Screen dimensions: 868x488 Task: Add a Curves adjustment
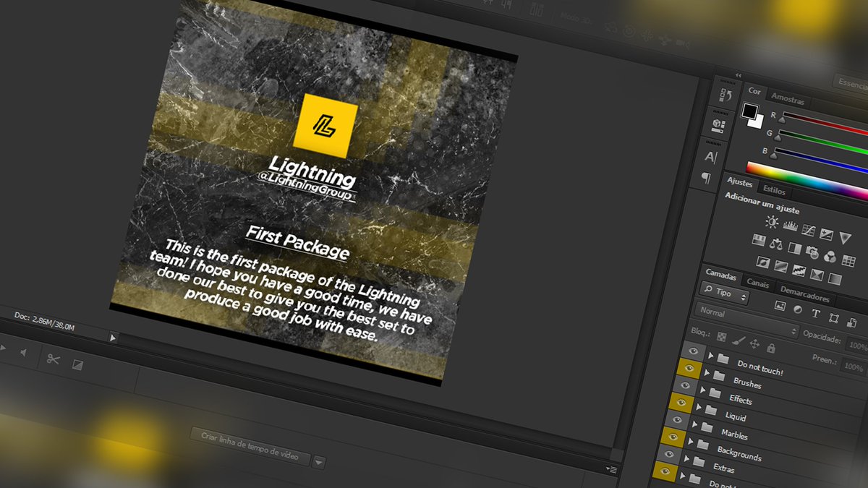point(808,231)
